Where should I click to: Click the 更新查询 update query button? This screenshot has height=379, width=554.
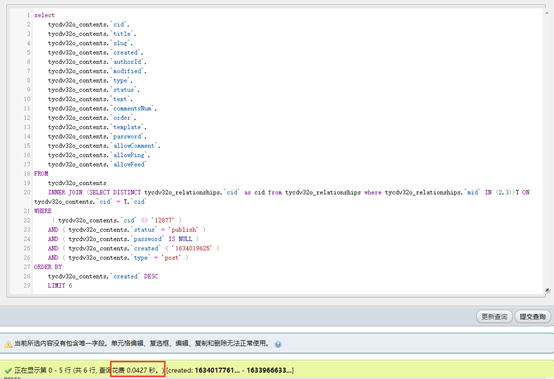(x=494, y=316)
